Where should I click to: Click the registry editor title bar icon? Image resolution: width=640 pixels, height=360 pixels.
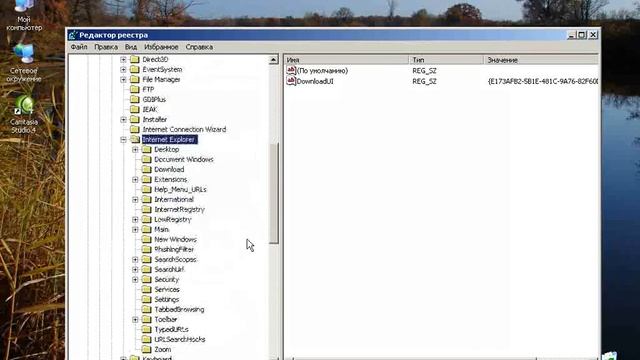tap(73, 35)
